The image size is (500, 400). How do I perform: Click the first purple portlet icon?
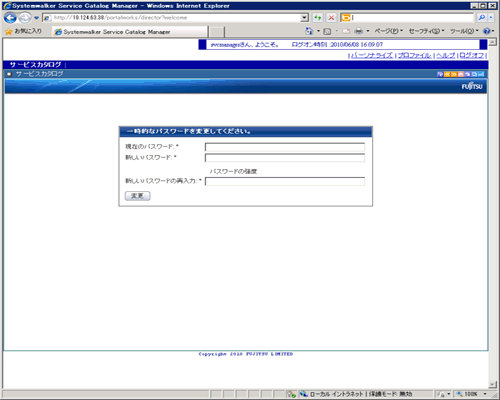tap(440, 74)
